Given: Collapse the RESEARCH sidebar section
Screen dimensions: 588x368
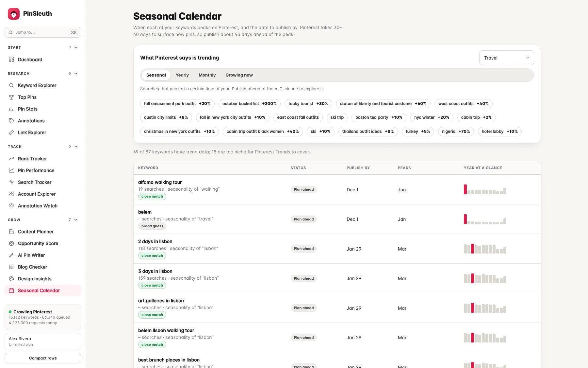Looking at the screenshot, I should (76, 74).
